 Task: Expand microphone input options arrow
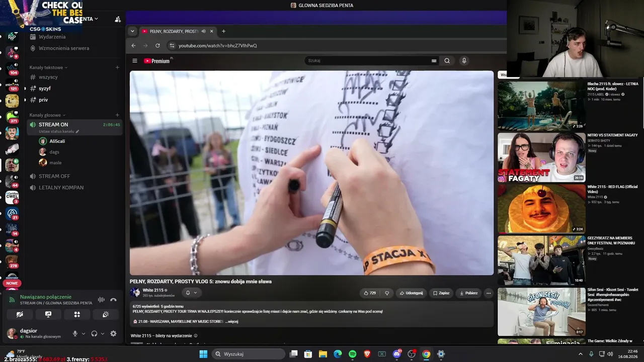click(84, 333)
